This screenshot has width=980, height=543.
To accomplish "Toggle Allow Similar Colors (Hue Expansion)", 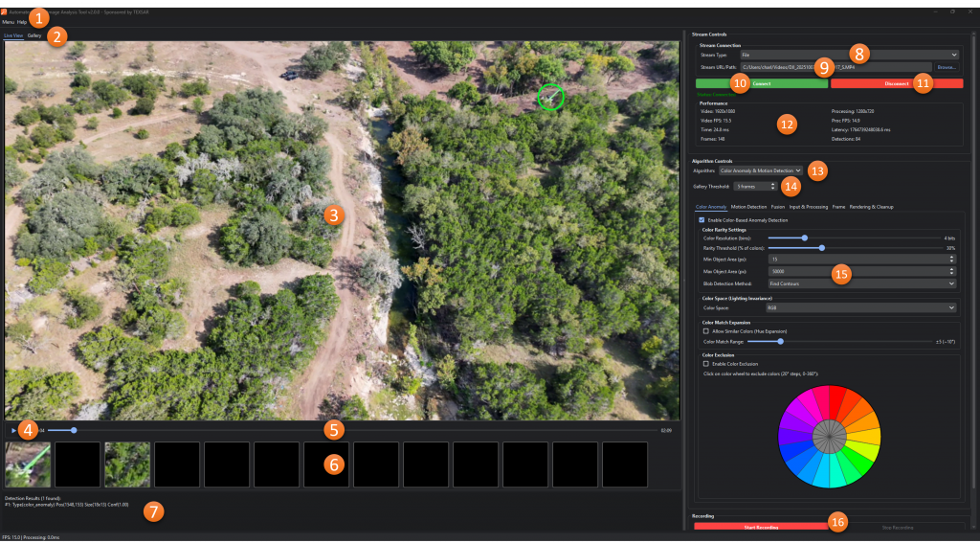I will coord(706,330).
